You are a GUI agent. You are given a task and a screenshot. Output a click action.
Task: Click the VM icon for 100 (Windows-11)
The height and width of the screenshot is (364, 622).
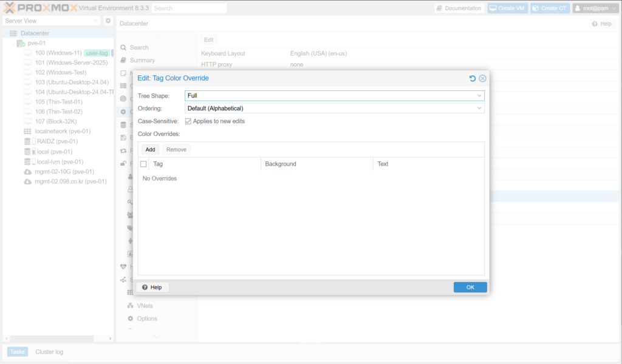coord(27,53)
